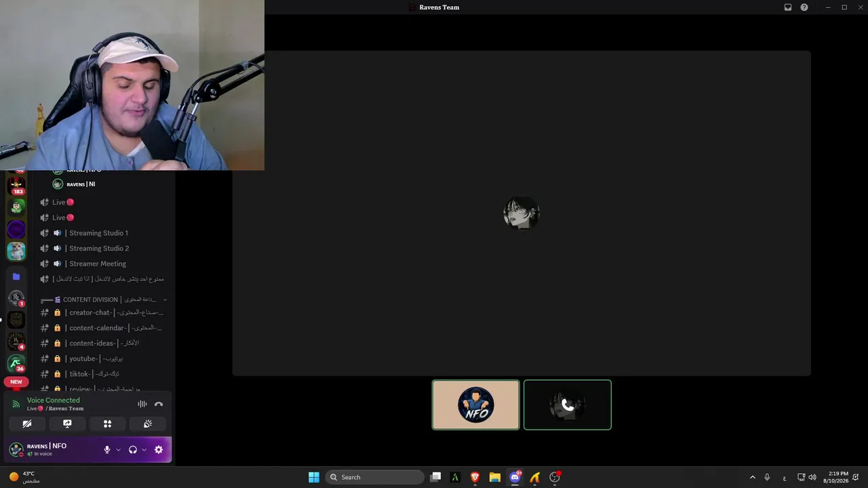Open the OBS app on the taskbar
The width and height of the screenshot is (868, 488).
pos(555,477)
